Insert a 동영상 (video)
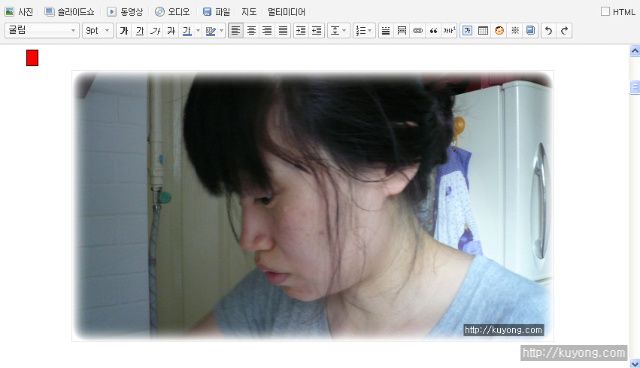Screen dimensions: 640x368 pyautogui.click(x=125, y=12)
